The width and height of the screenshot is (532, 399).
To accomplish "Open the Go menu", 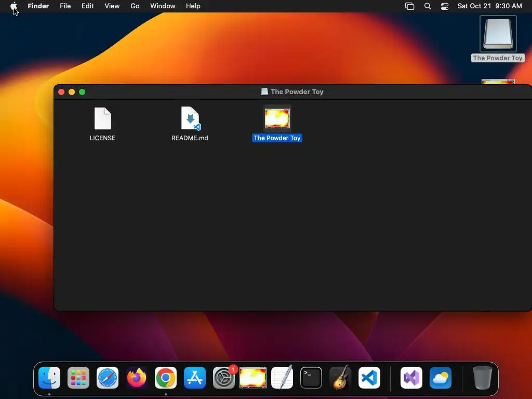I will 135,6.
